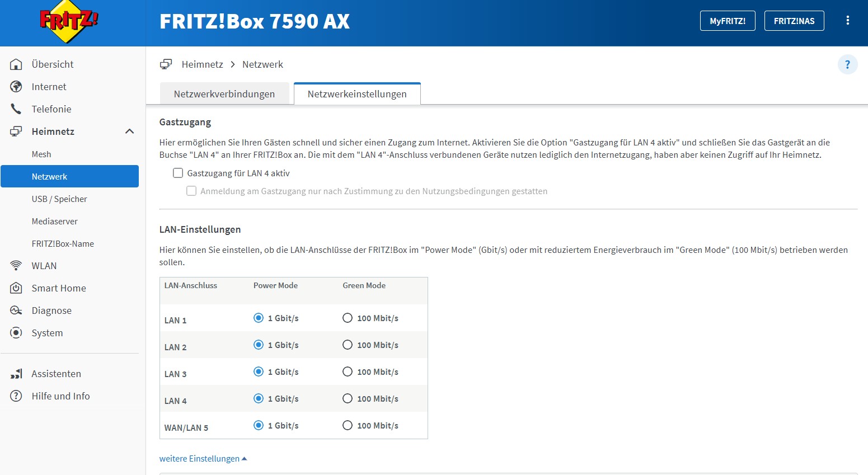
Task: Enable Gastzugang für LAN 4 aktiv checkbox
Action: pyautogui.click(x=178, y=173)
